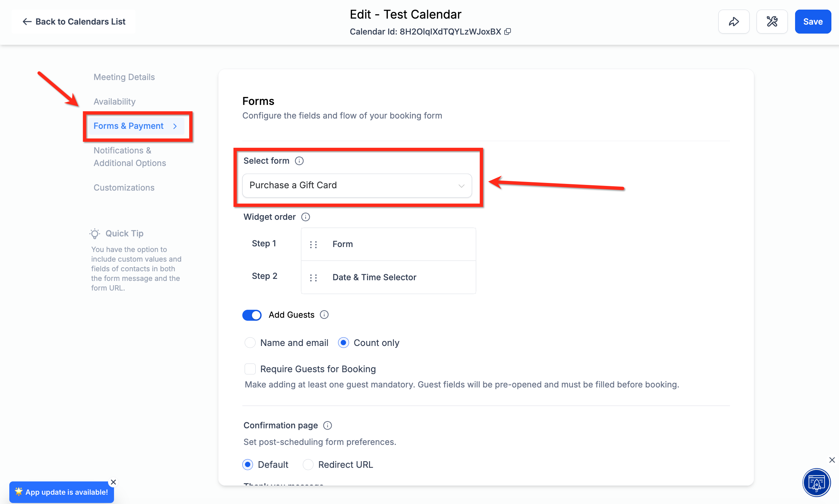
Task: Click the info icon beside Widget order
Action: point(305,217)
